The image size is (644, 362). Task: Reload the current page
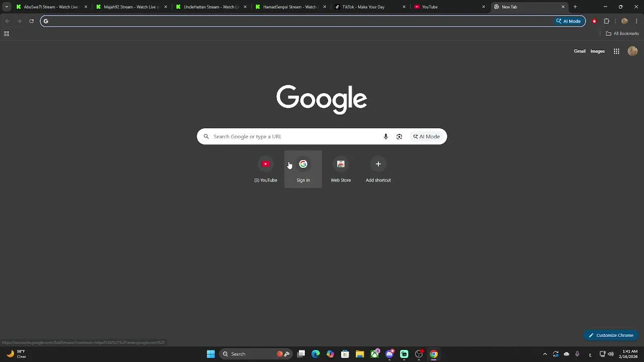[31, 21]
